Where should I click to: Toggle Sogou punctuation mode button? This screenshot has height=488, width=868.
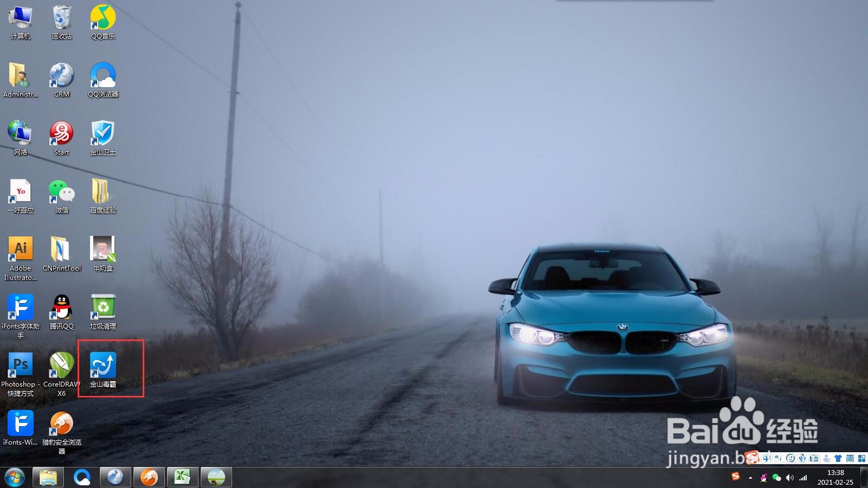click(x=778, y=459)
